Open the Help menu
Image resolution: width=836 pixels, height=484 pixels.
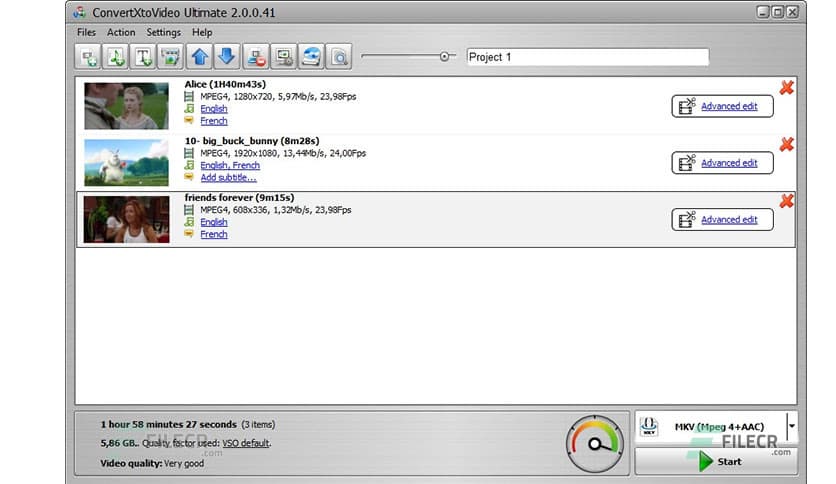(202, 33)
